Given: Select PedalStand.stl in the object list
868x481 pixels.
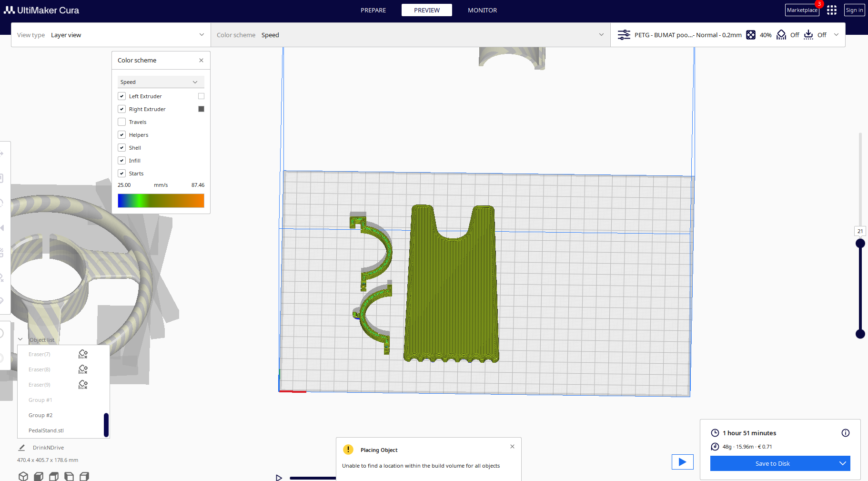Looking at the screenshot, I should pos(46,430).
